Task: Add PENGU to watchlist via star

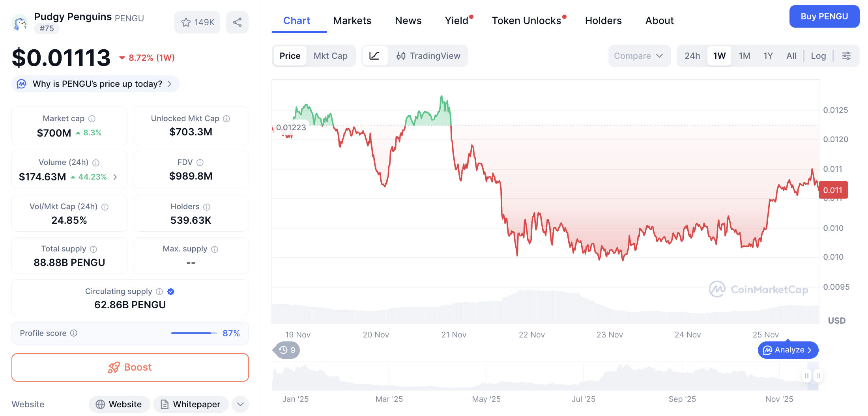Action: [x=197, y=22]
